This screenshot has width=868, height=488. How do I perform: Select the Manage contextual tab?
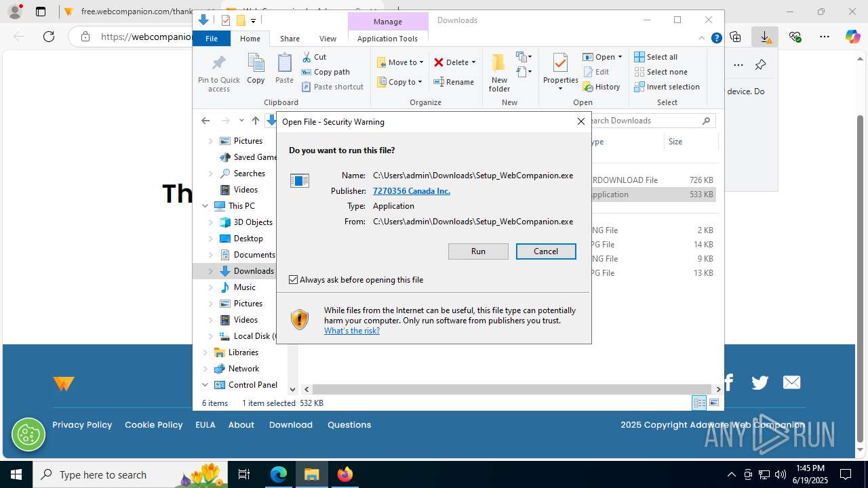tap(388, 22)
